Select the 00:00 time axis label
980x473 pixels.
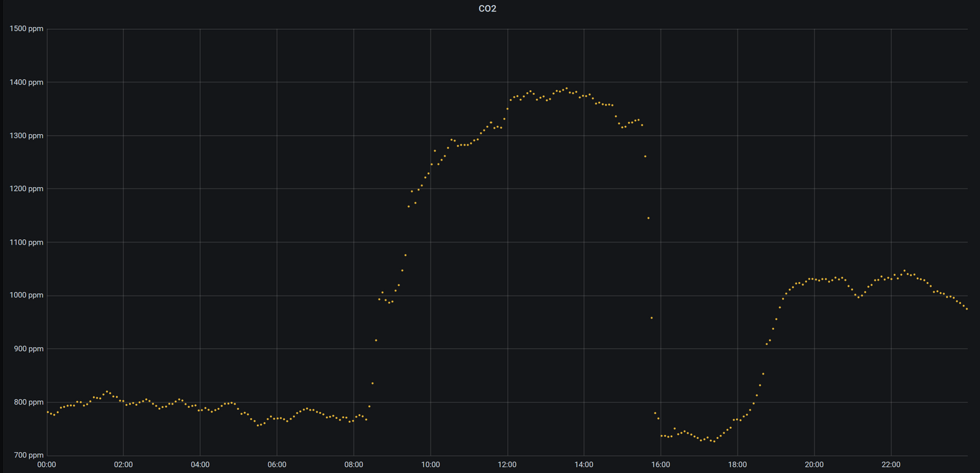[x=47, y=465]
